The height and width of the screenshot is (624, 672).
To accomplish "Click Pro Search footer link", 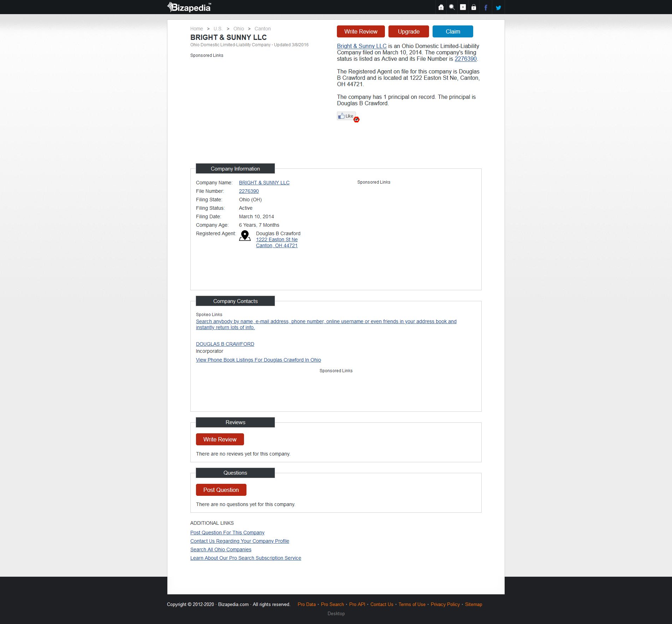I will (332, 604).
